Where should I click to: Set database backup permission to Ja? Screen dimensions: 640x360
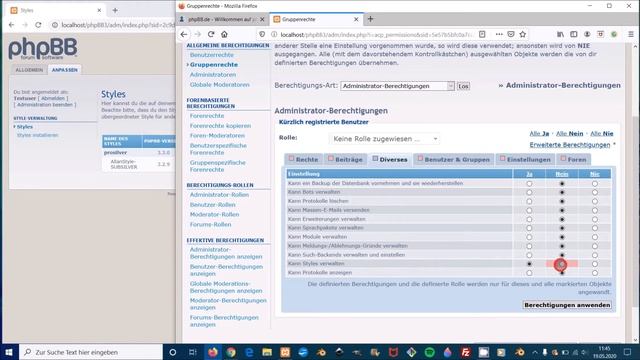coord(529,184)
